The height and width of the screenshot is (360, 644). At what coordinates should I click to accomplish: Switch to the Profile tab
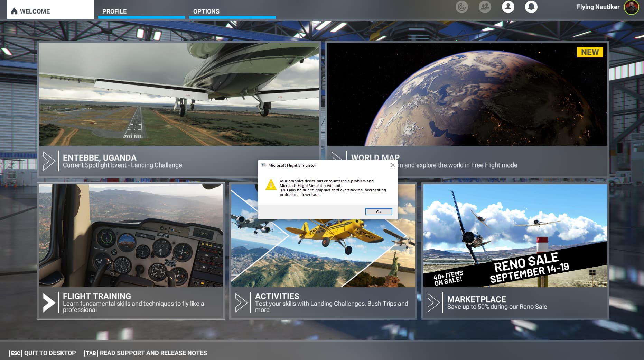(114, 11)
